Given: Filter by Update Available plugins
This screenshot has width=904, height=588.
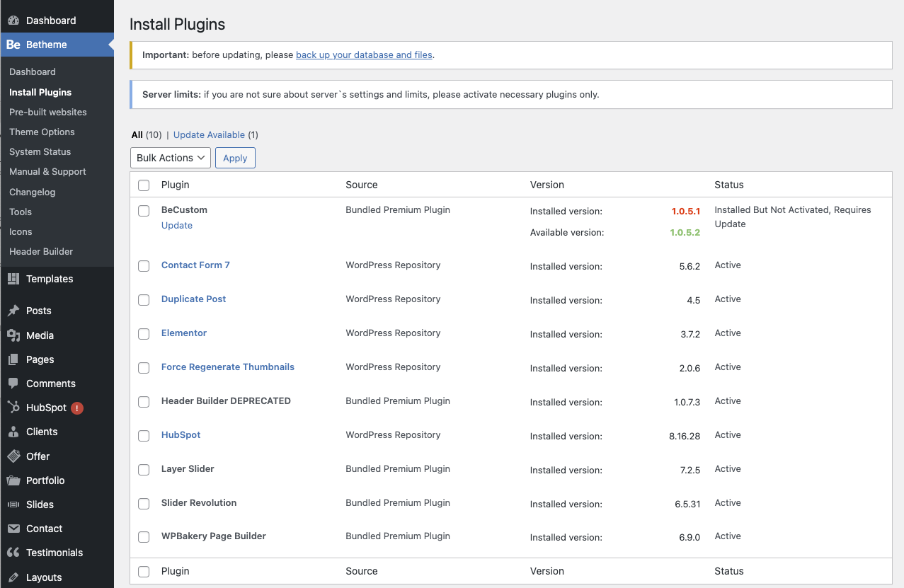Looking at the screenshot, I should pos(209,134).
